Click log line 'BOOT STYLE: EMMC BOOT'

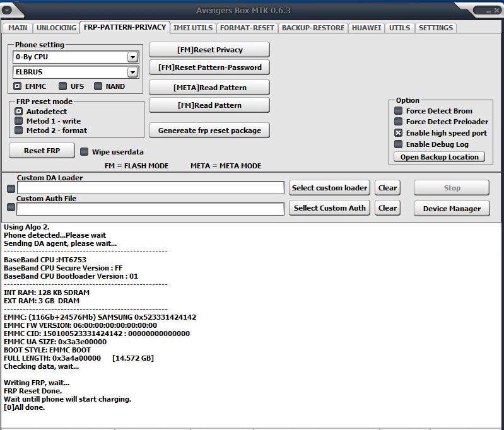[x=47, y=350]
